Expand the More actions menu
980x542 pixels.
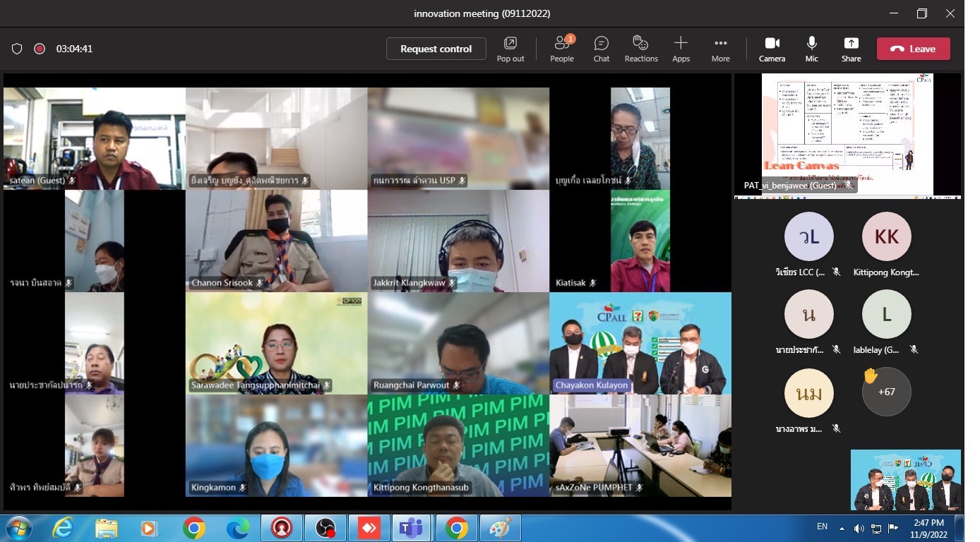pos(720,49)
